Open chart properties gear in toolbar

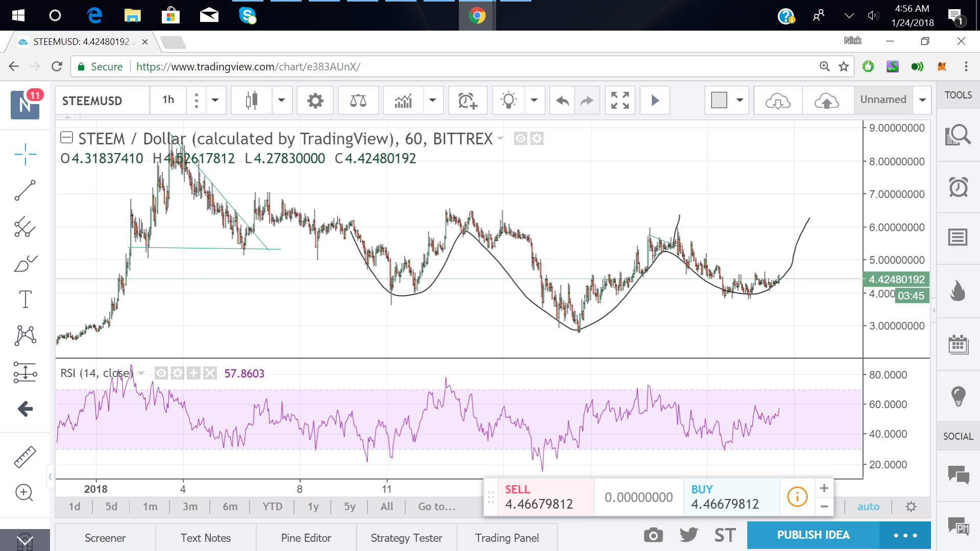[x=315, y=101]
